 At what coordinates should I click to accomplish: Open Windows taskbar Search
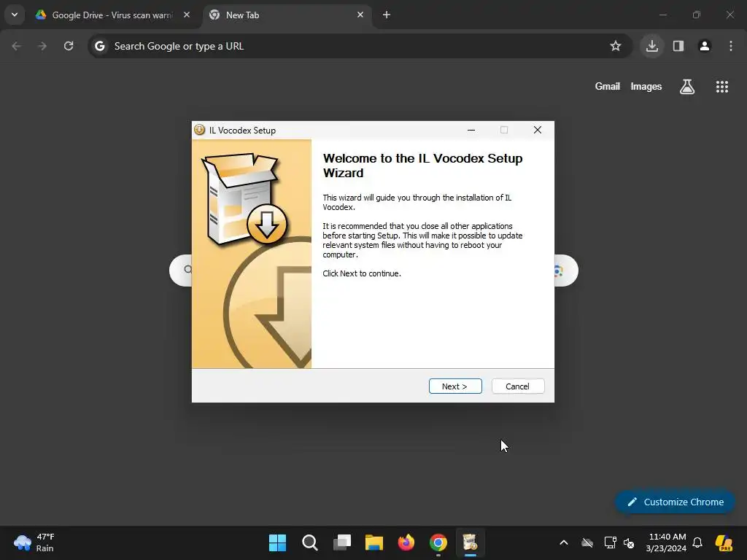point(309,542)
